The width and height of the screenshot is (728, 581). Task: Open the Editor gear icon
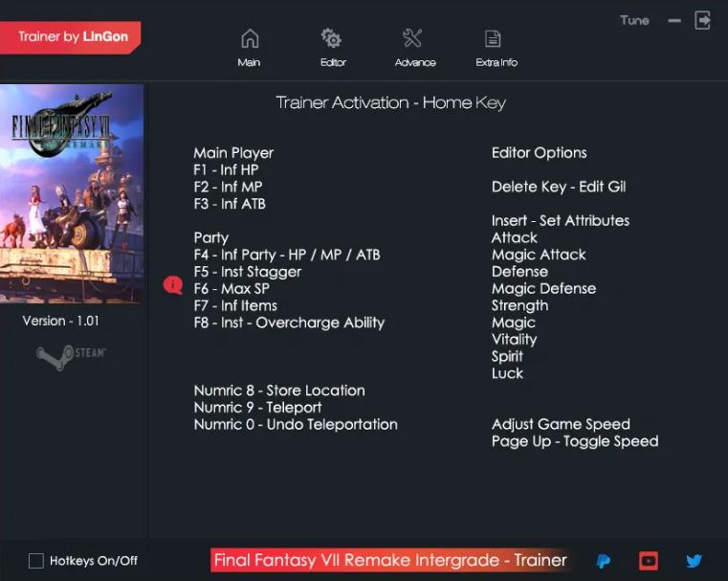click(332, 38)
